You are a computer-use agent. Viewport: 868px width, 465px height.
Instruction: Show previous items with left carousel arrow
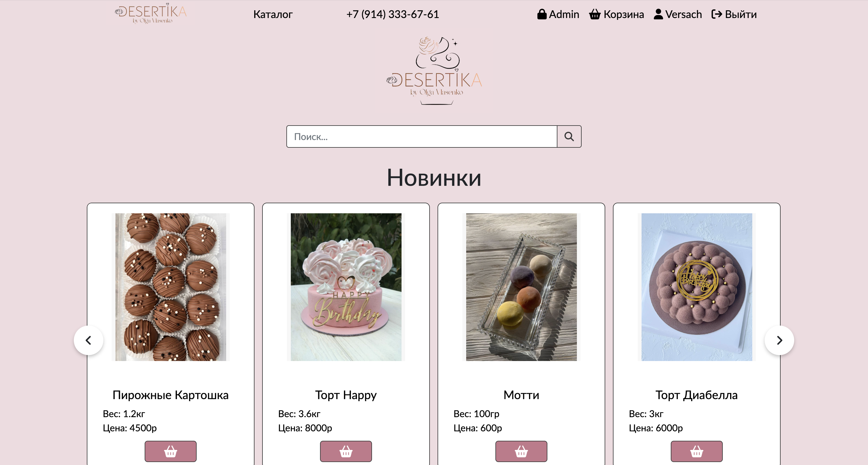tap(89, 340)
